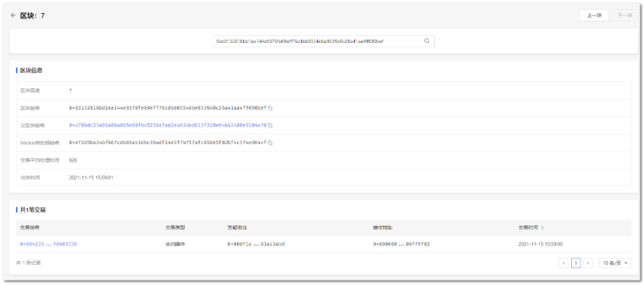Image resolution: width=644 pixels, height=285 pixels.
Task: Open the previous block (上一块)
Action: tap(594, 15)
